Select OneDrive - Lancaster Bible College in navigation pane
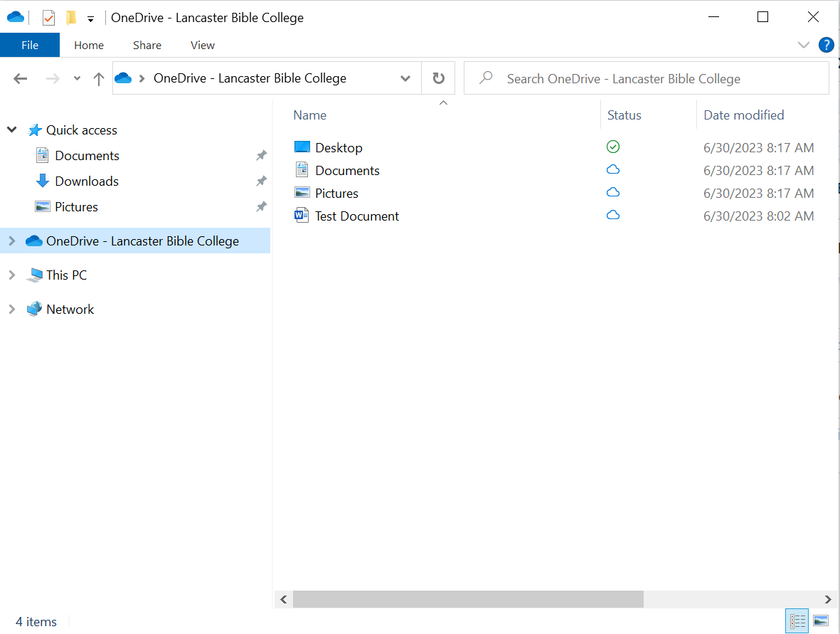Image resolution: width=840 pixels, height=634 pixels. [142, 241]
